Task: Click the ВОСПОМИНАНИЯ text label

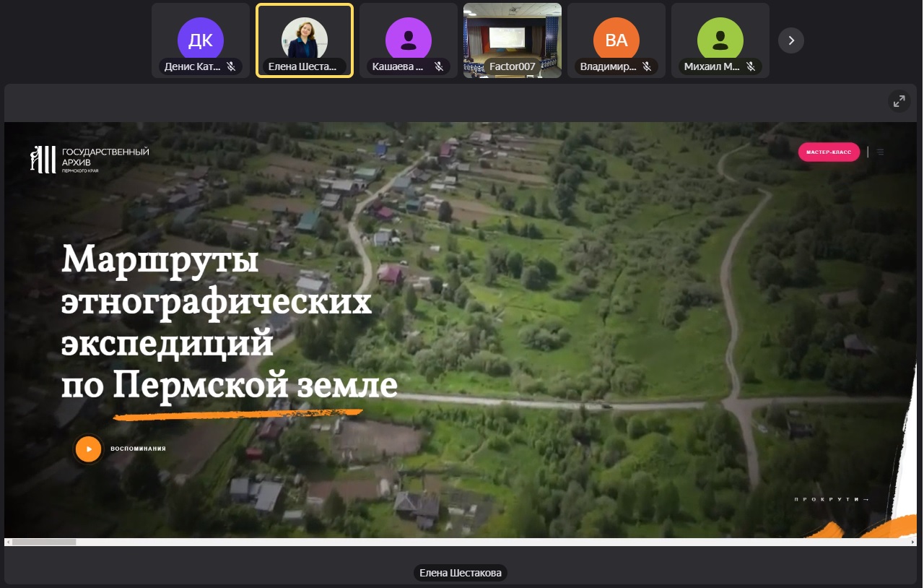Action: click(138, 449)
